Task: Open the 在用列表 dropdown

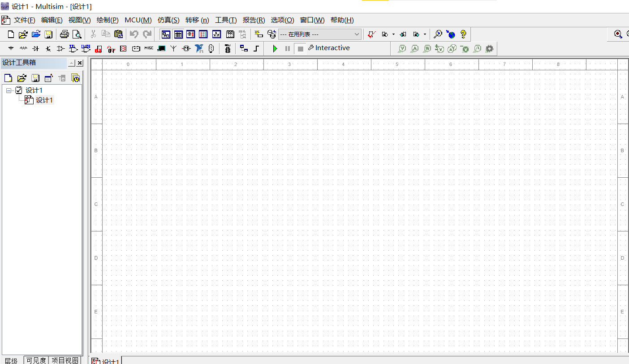Action: 356,34
